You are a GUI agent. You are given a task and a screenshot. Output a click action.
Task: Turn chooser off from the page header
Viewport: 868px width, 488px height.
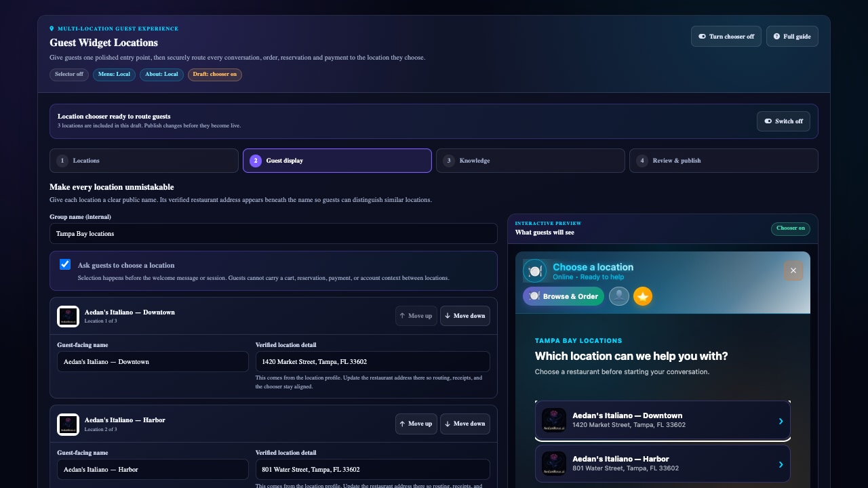(726, 37)
